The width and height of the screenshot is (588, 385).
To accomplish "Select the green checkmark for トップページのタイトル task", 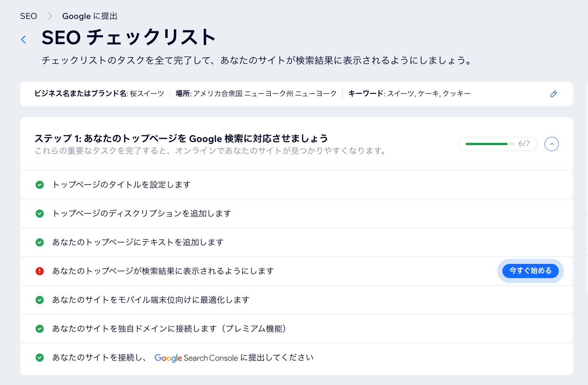I will point(39,185).
